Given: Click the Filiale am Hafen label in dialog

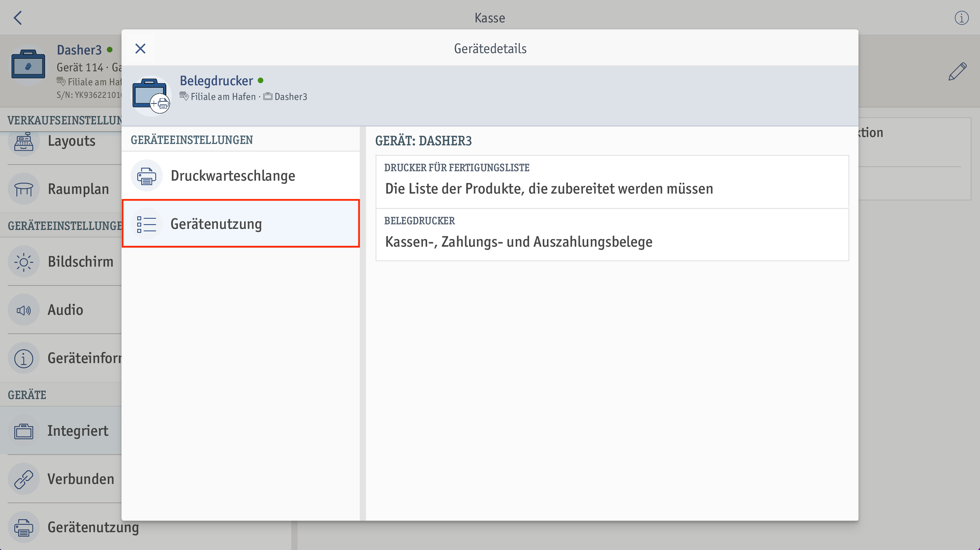Looking at the screenshot, I should click(x=223, y=97).
